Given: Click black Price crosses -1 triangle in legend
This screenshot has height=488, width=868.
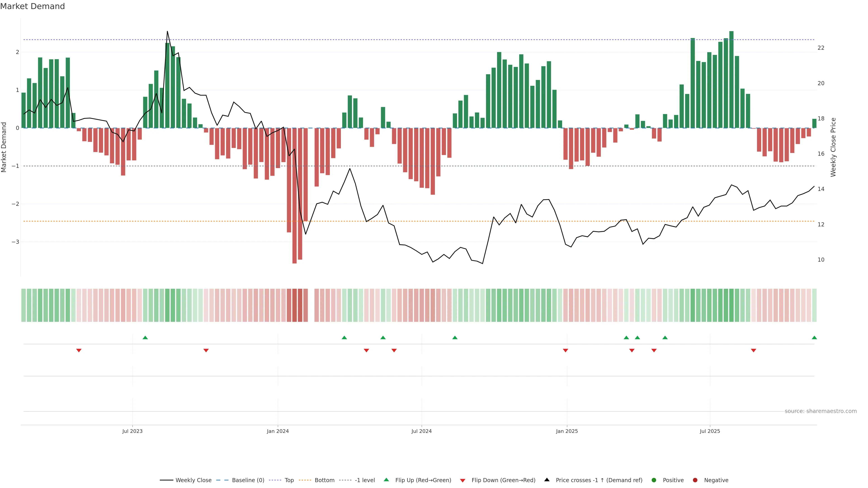Looking at the screenshot, I should [547, 480].
